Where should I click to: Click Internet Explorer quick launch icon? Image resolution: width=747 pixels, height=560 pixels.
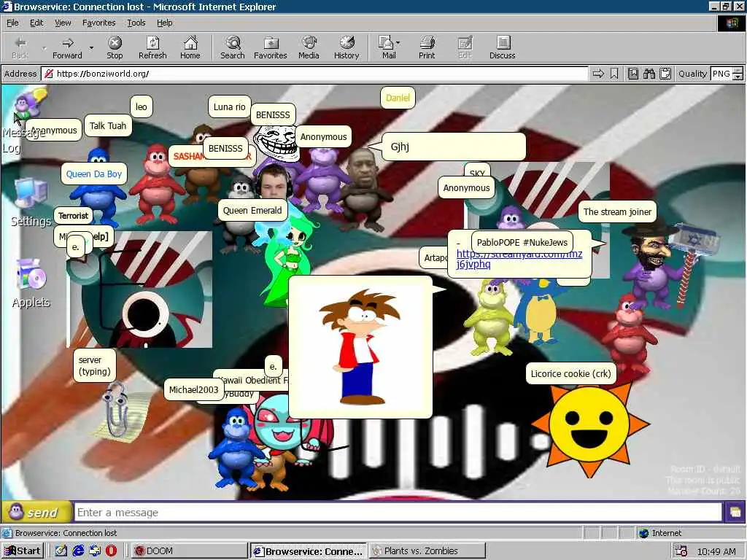[x=78, y=551]
